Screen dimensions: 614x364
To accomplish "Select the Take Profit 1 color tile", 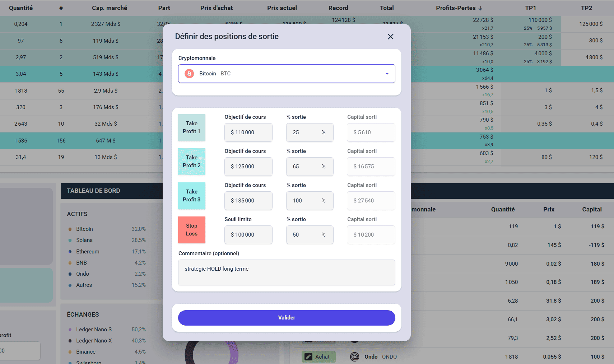I will tap(192, 128).
